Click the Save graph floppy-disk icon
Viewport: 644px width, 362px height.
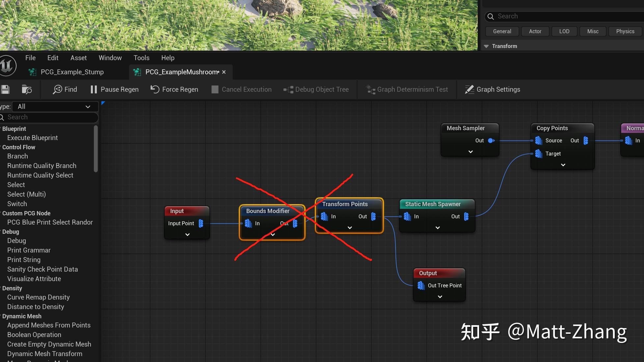(x=5, y=89)
